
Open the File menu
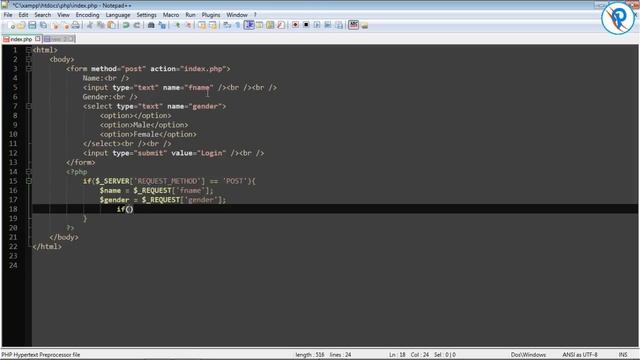click(x=8, y=15)
